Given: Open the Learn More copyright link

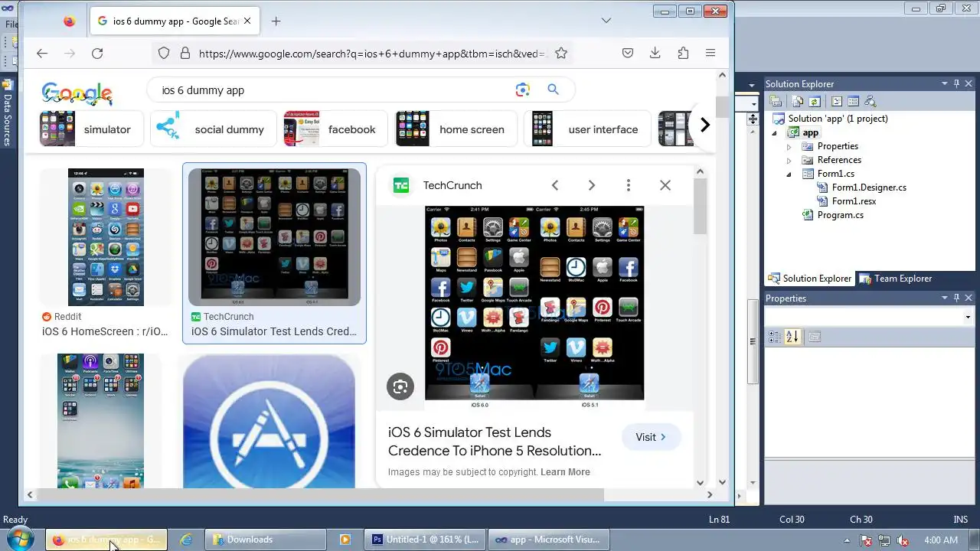Looking at the screenshot, I should pyautogui.click(x=565, y=472).
